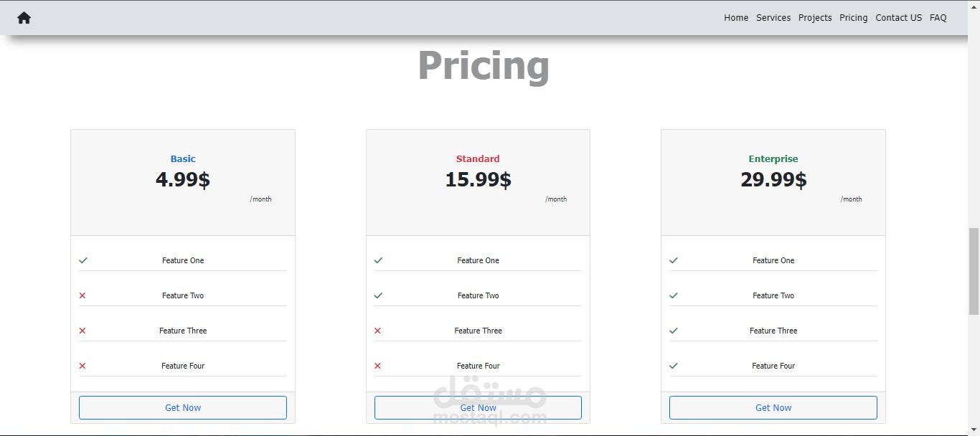Click the home icon in the navbar

24,18
